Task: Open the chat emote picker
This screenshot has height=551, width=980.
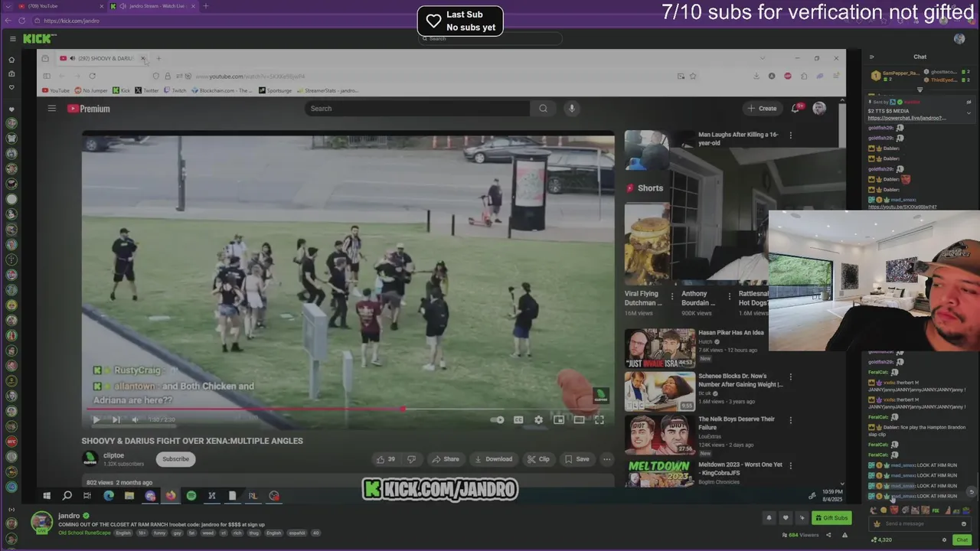Action: 964,523
